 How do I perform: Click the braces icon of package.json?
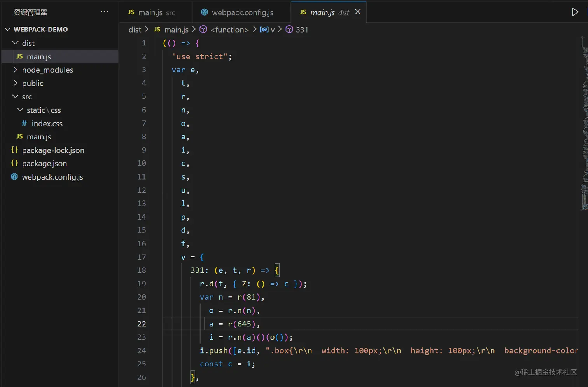14,163
